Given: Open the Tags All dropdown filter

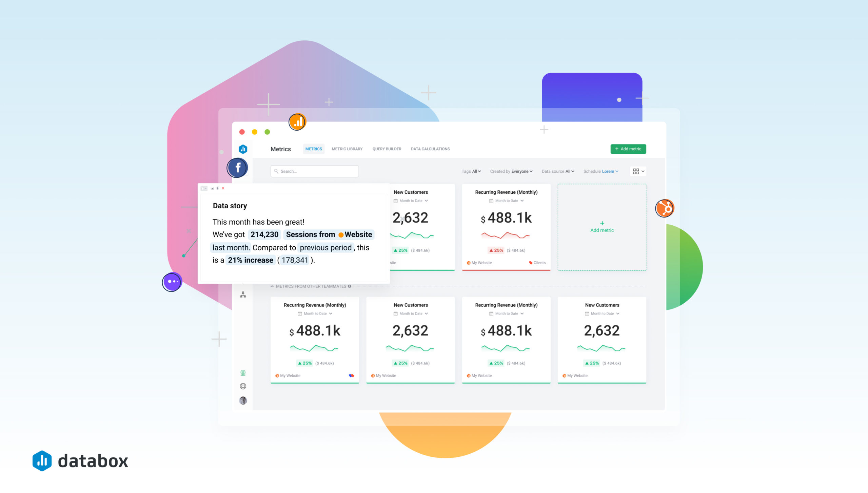Looking at the screenshot, I should [x=471, y=171].
